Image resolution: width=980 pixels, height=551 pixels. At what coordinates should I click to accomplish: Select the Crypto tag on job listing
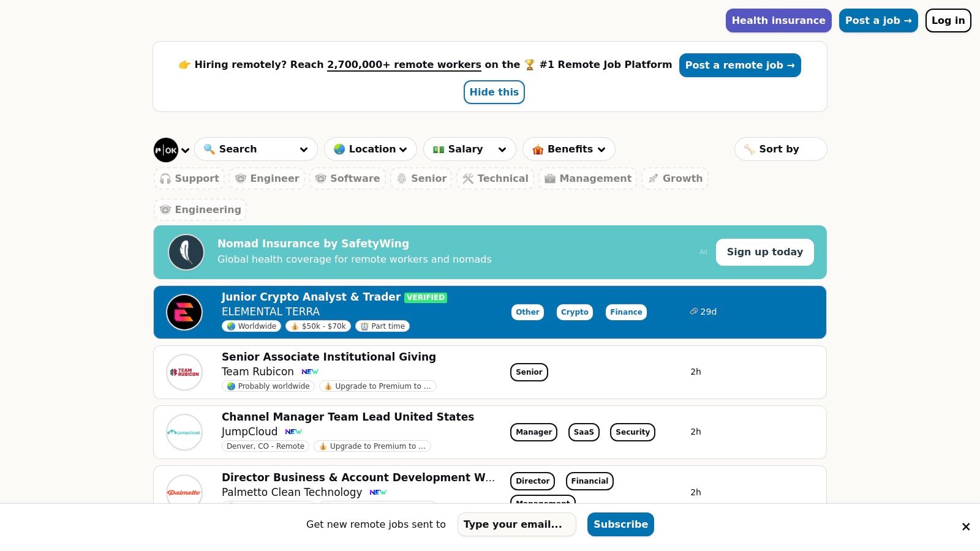click(x=575, y=312)
